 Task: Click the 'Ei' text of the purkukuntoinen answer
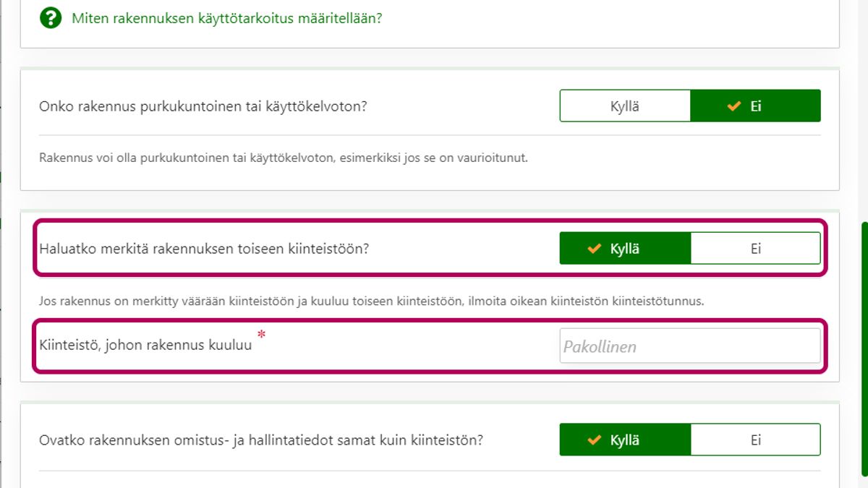tap(756, 106)
